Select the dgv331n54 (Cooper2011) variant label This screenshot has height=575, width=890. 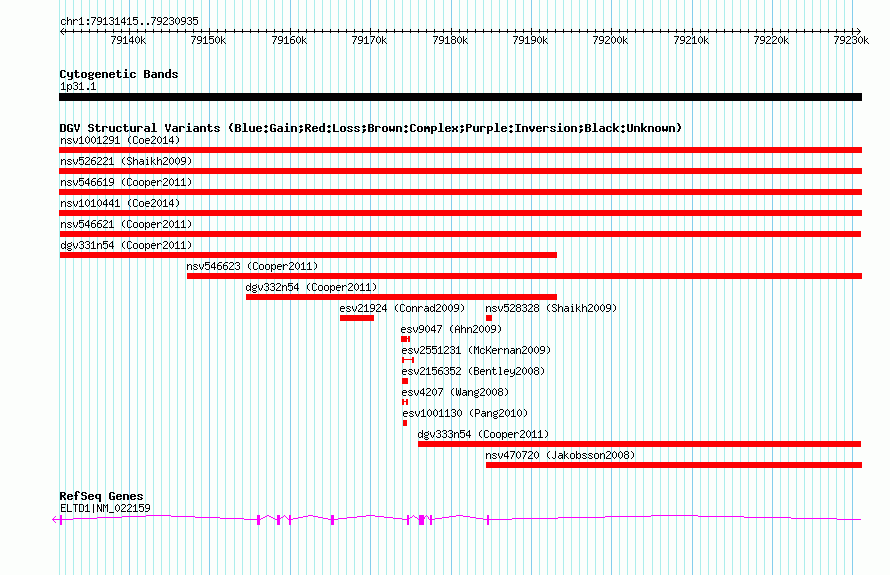[x=126, y=245]
